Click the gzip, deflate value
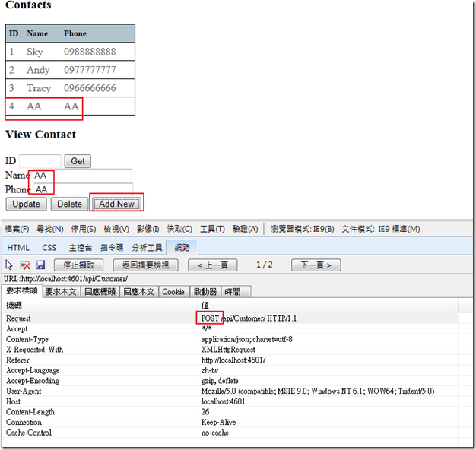 (220, 381)
